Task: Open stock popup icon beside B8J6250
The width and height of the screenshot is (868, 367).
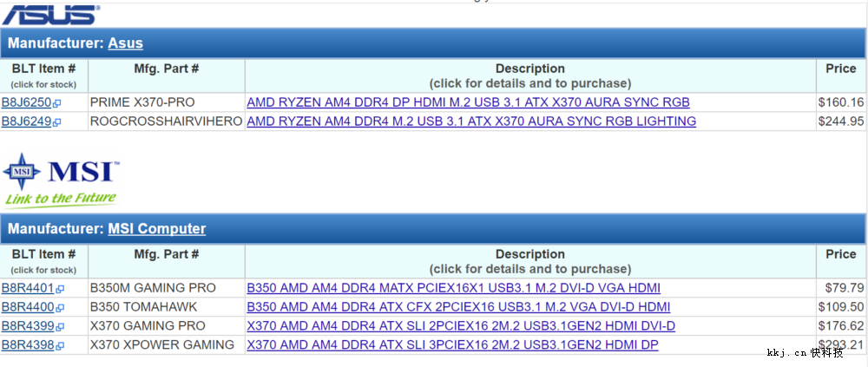Action: pyautogui.click(x=57, y=103)
